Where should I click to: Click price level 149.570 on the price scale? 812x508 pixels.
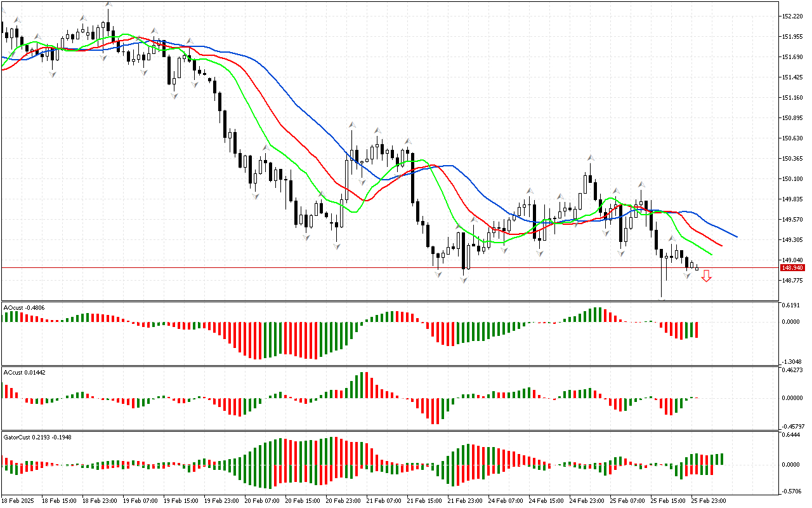[x=793, y=219]
